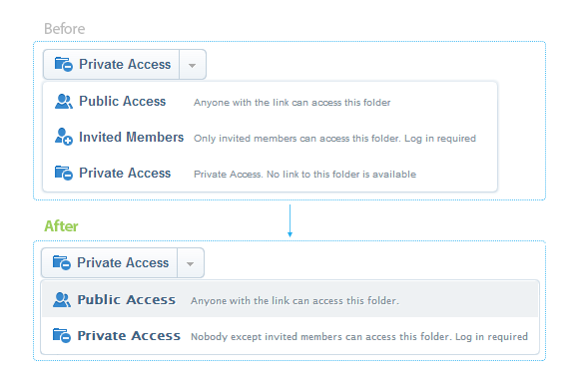The height and width of the screenshot is (382, 588).
Task: Click the person-plus icon beside Invited Members
Action: coord(63,137)
